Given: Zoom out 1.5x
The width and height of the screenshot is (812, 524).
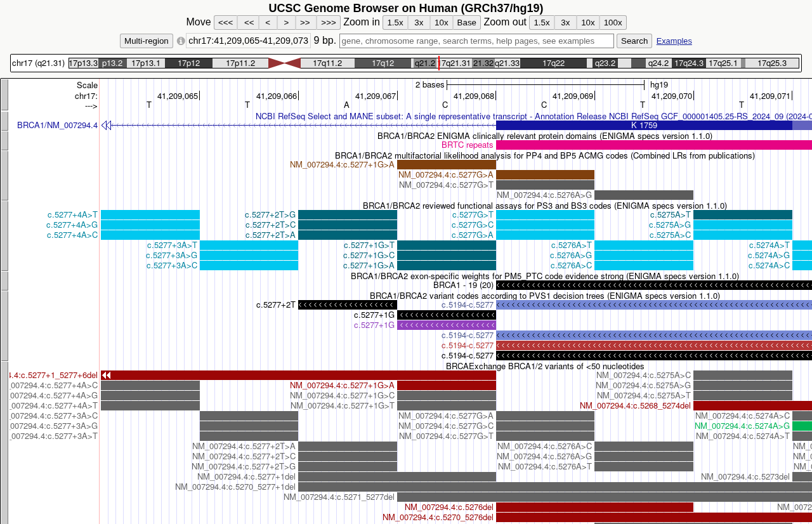Looking at the screenshot, I should pyautogui.click(x=542, y=23).
